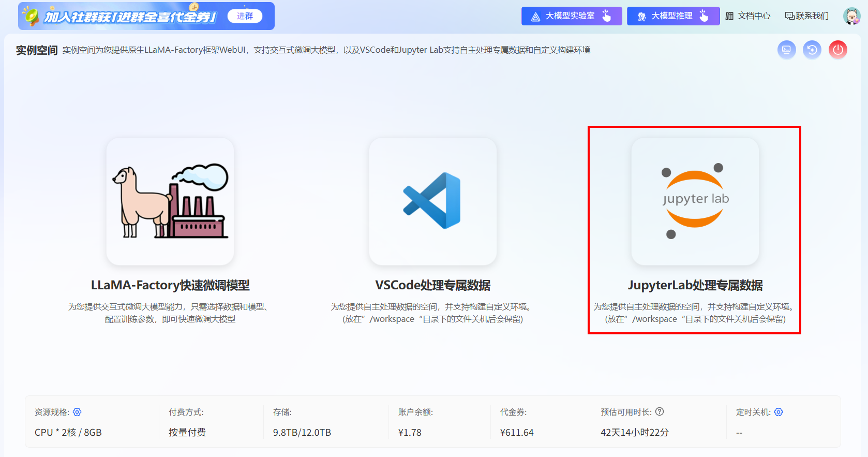Screen dimensions: 868x457
Task: Open the LLaMA-Factory llama illustration tile
Action: pyautogui.click(x=170, y=201)
